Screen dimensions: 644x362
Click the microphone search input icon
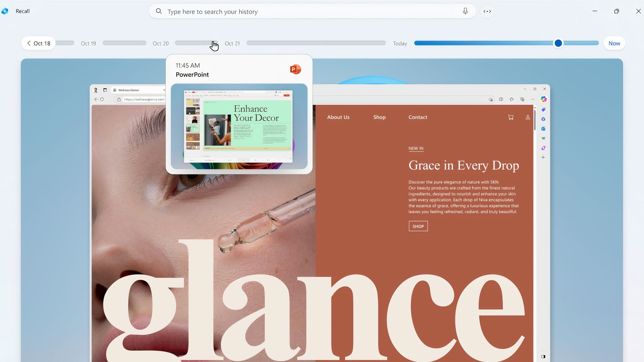(465, 11)
